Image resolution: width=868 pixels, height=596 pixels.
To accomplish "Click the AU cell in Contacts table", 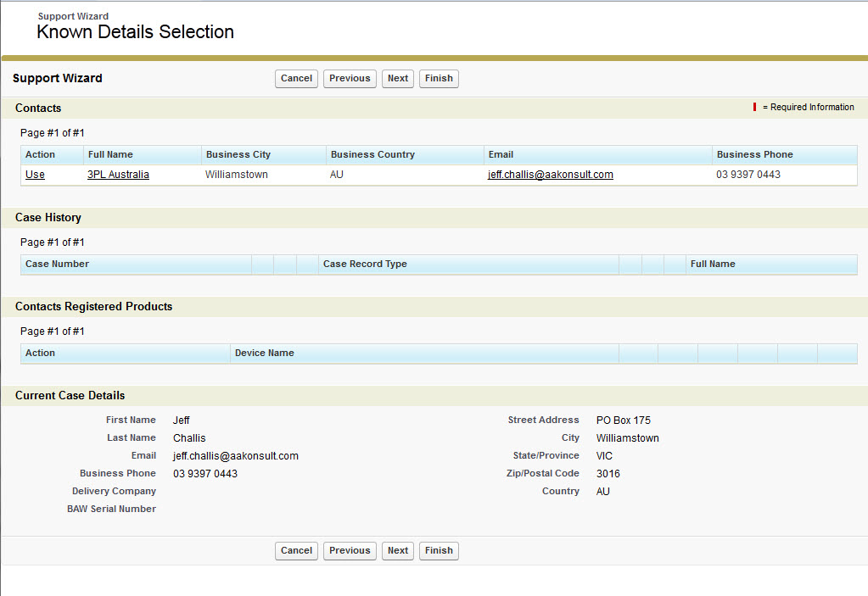I will [336, 175].
